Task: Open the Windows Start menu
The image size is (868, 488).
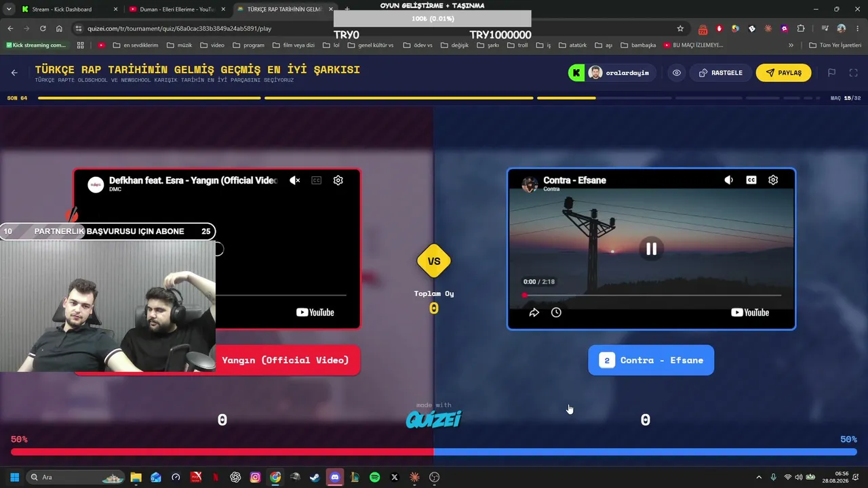Action: (14, 477)
